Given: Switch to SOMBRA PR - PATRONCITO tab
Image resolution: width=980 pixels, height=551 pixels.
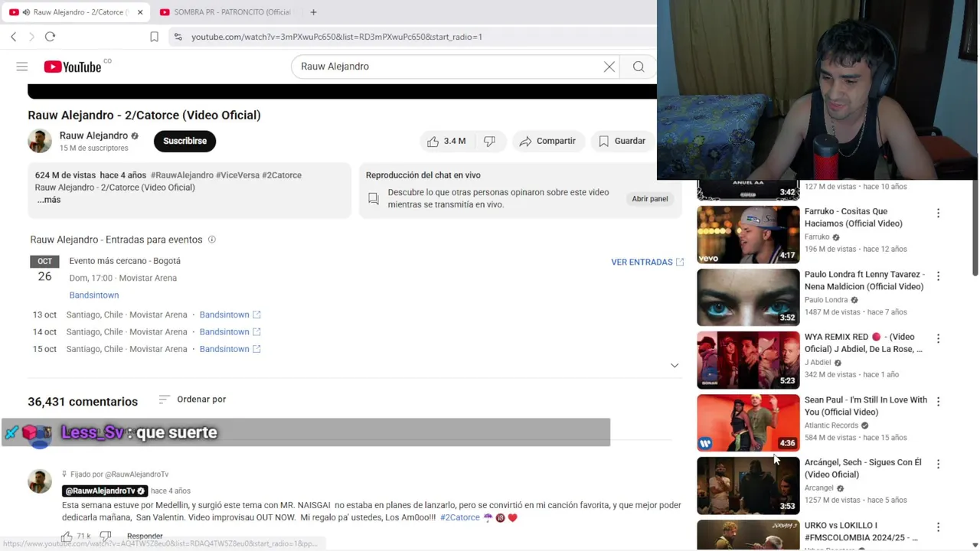Looking at the screenshot, I should pos(225,12).
